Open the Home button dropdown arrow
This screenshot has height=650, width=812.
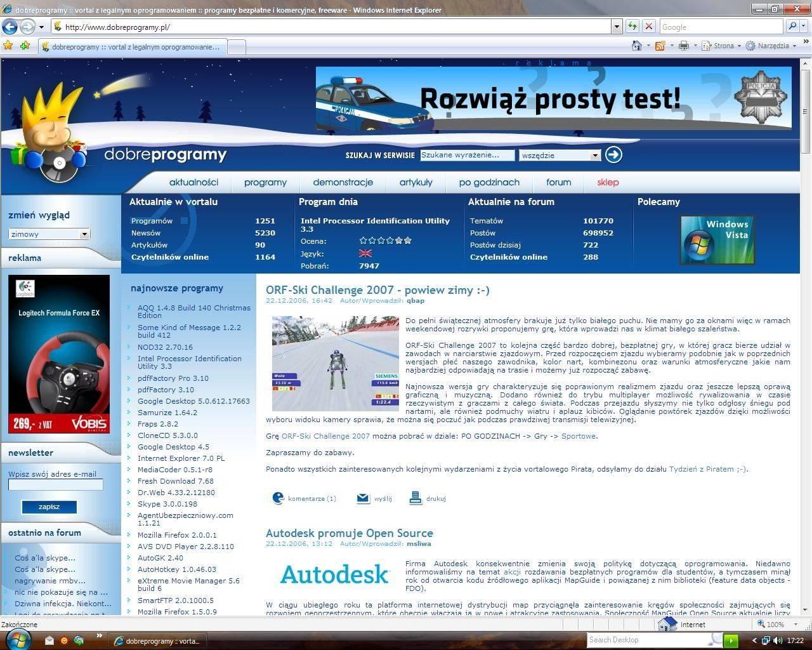click(648, 46)
